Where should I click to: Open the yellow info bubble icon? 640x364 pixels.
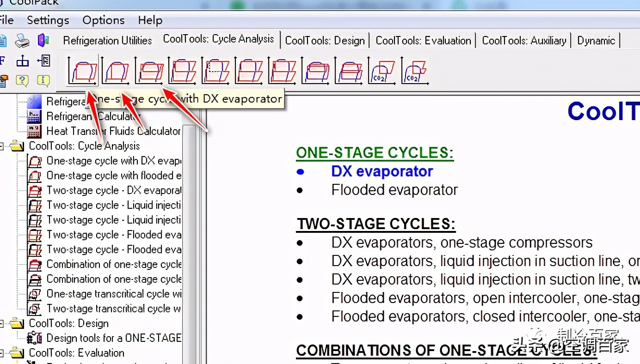43,81
